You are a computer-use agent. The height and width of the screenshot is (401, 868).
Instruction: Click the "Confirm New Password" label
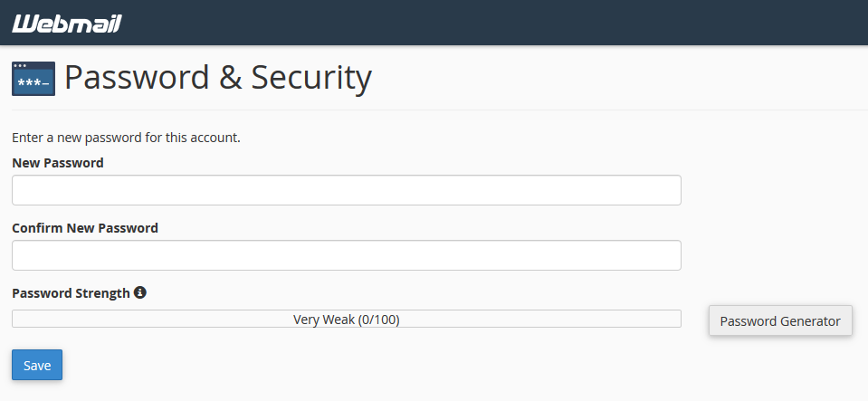(85, 228)
